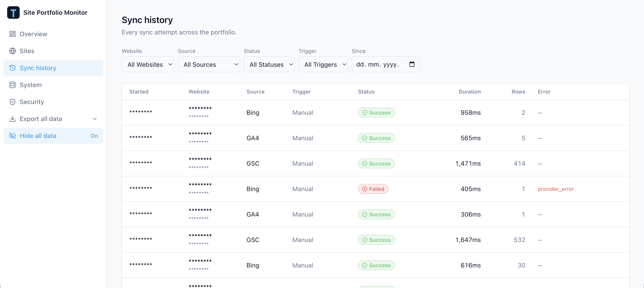The width and height of the screenshot is (644, 288).
Task: Click the Duration column header
Action: (x=470, y=92)
